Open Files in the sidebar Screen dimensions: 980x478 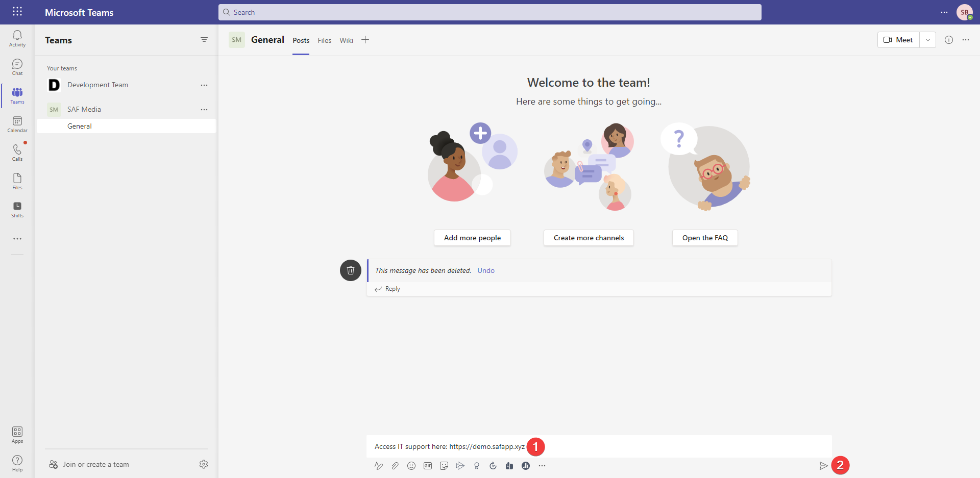tap(17, 181)
